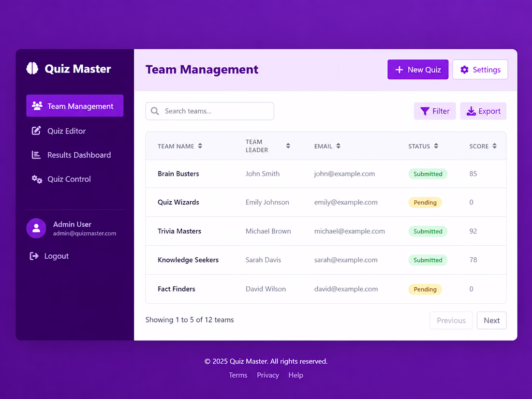Click the gear icon on Settings

click(464, 70)
